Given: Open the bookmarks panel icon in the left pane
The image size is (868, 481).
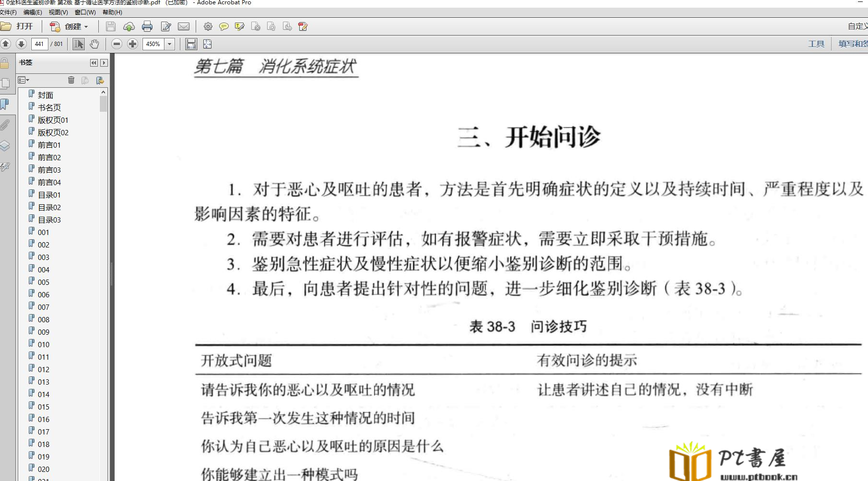Looking at the screenshot, I should (x=5, y=104).
